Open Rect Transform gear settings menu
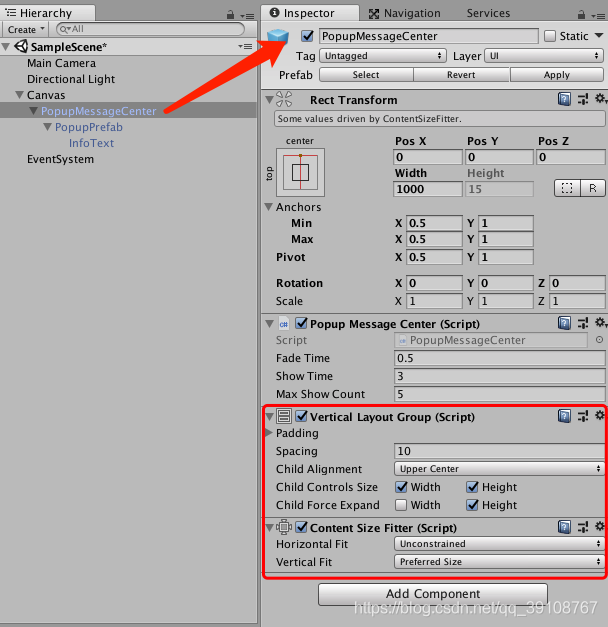 point(600,98)
